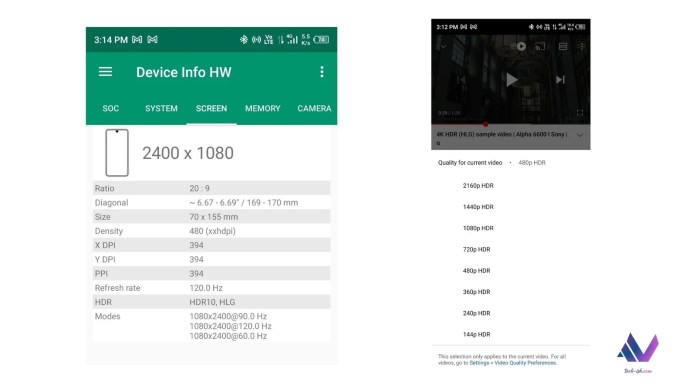Screen dimensions: 696x392
Task: Select the SCREEN tab
Action: [211, 108]
